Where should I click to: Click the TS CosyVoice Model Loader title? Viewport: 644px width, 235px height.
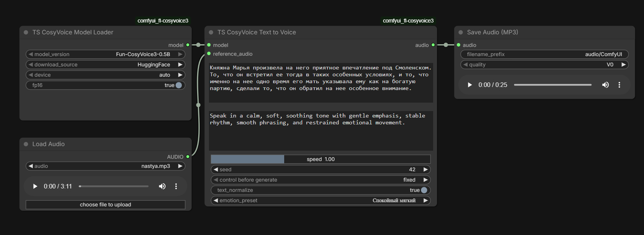click(73, 32)
